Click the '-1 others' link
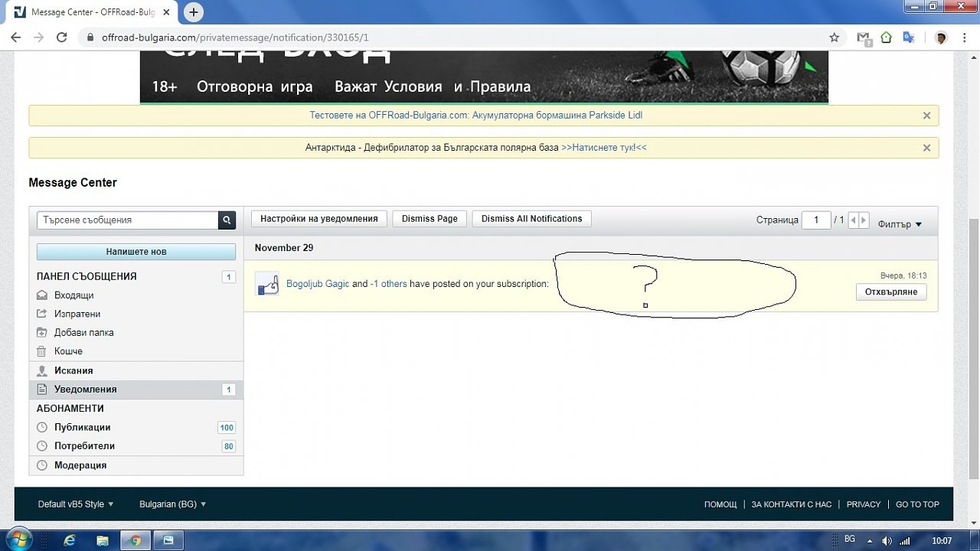Viewport: 980px width, 551px height. click(x=388, y=284)
